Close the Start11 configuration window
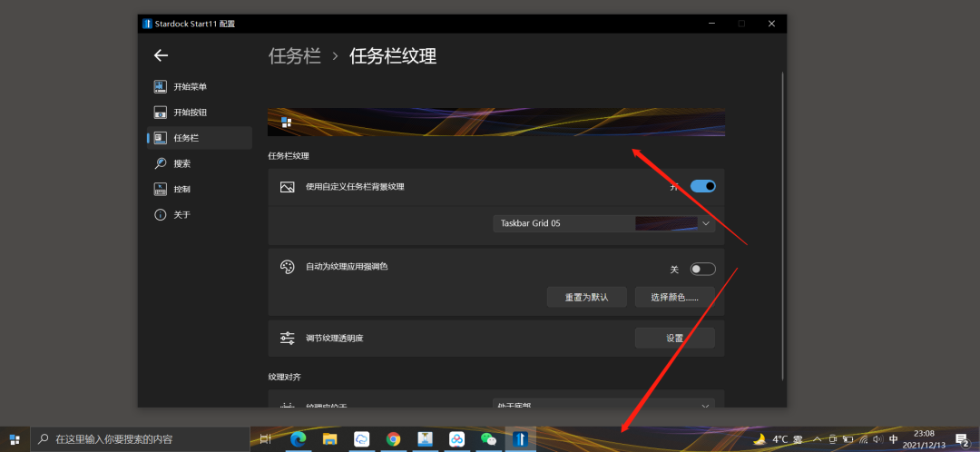The width and height of the screenshot is (980, 452). click(x=772, y=24)
